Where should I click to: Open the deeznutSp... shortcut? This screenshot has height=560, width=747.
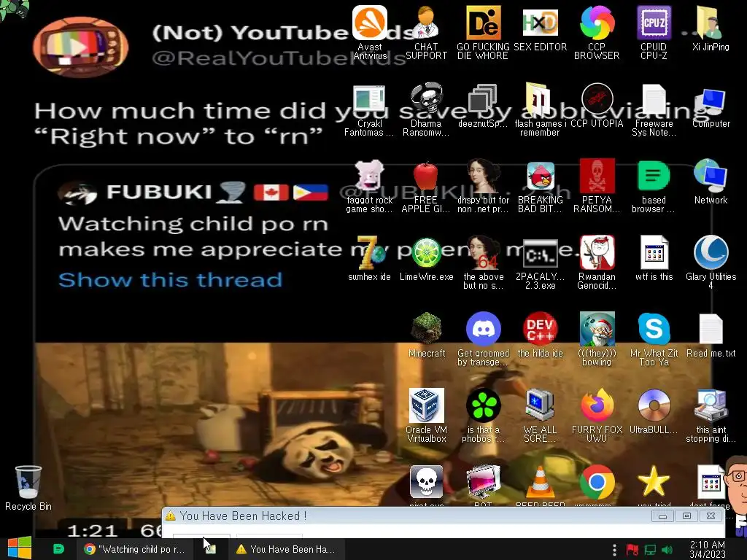483,106
